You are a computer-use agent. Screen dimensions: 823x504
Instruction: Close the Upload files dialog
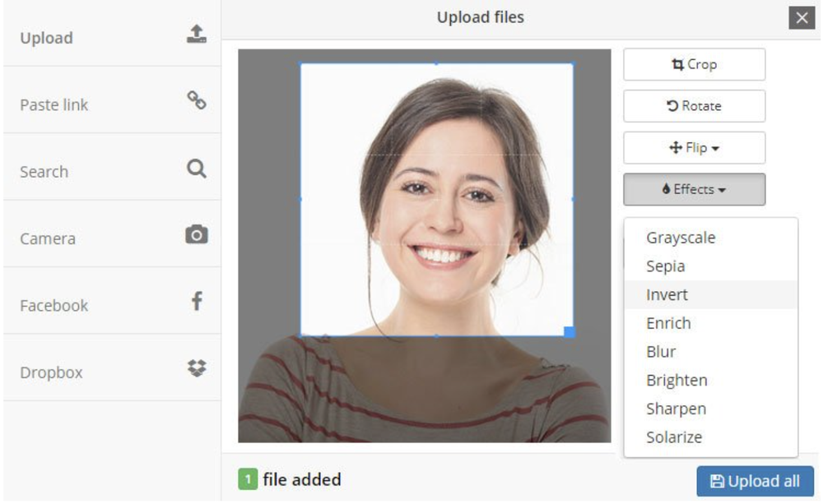802,18
